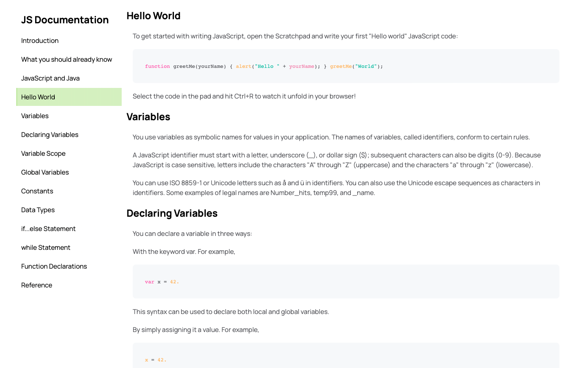Go to Data Types section

coord(38,210)
